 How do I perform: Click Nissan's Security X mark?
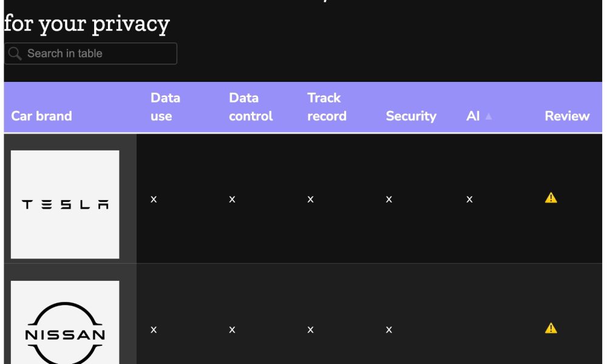(x=389, y=329)
